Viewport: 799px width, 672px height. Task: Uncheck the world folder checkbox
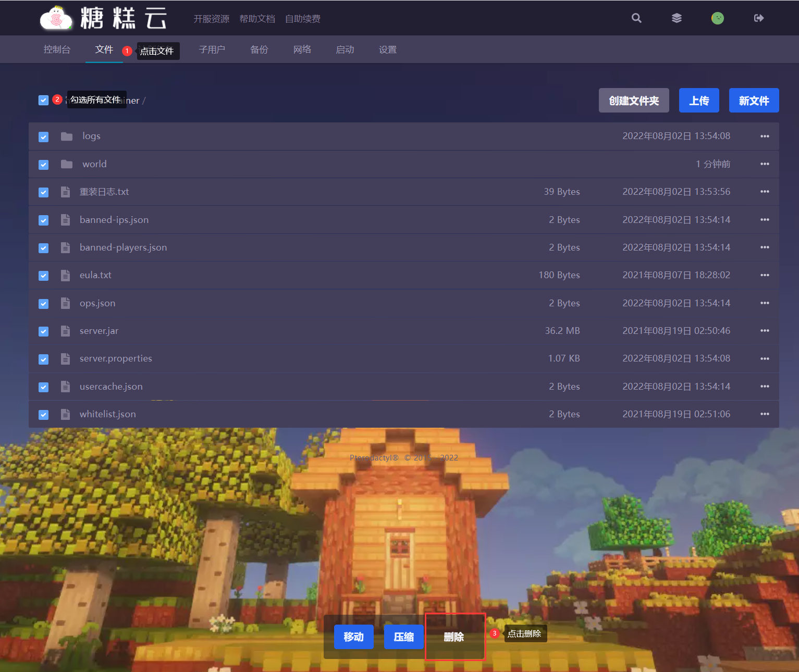click(x=44, y=165)
